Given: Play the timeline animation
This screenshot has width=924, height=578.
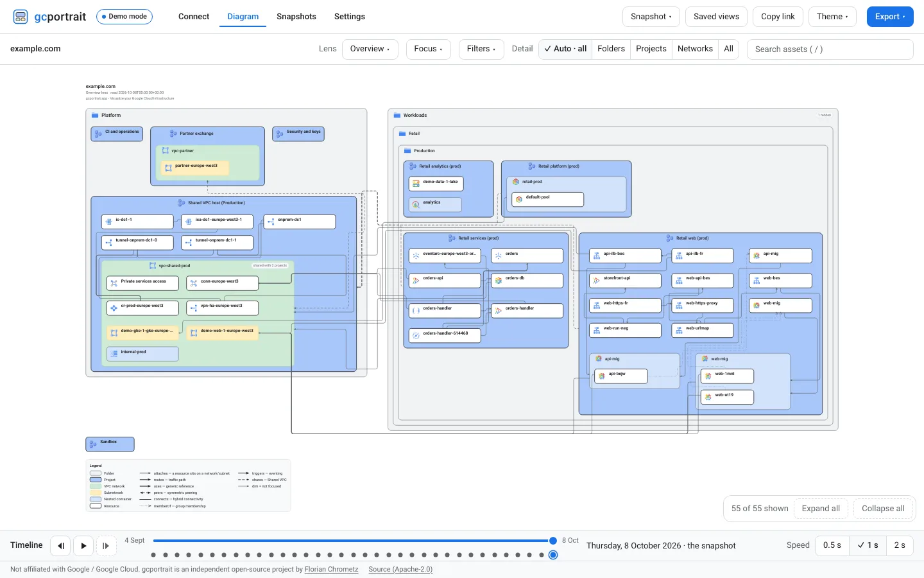Looking at the screenshot, I should pyautogui.click(x=83, y=546).
